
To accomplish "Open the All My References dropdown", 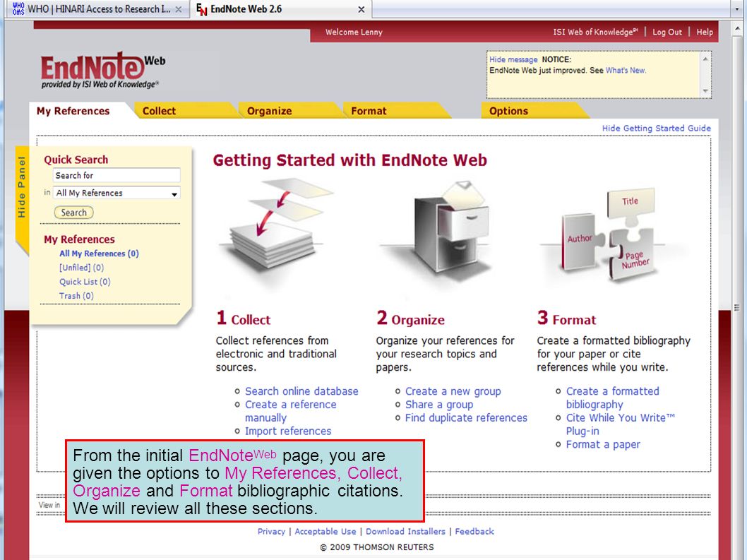I will pyautogui.click(x=116, y=193).
